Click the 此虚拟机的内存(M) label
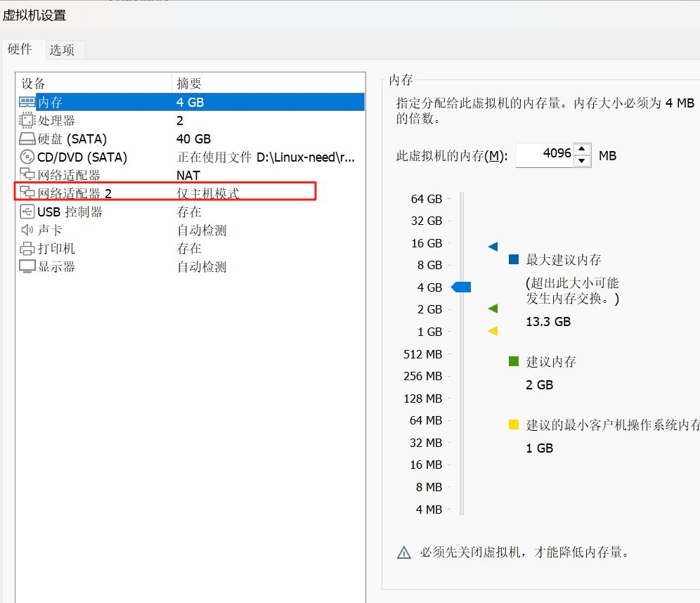 451,156
